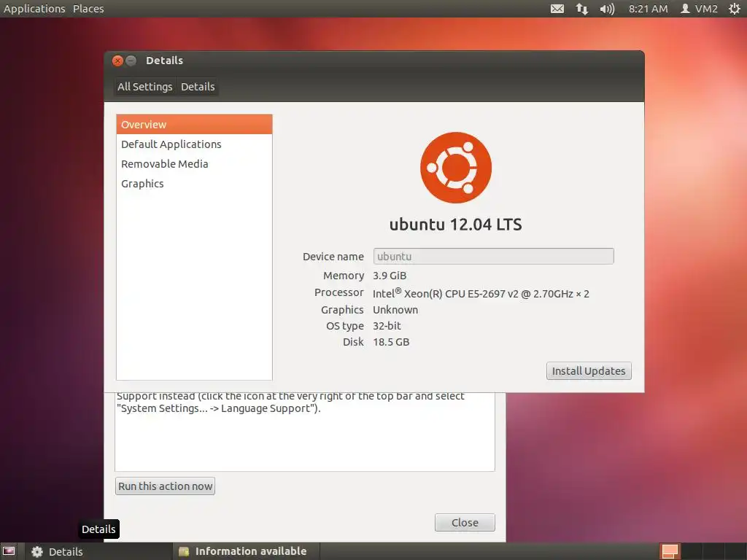Screen dimensions: 747x560
Task: Close the Details window with red button
Action: coord(117,61)
